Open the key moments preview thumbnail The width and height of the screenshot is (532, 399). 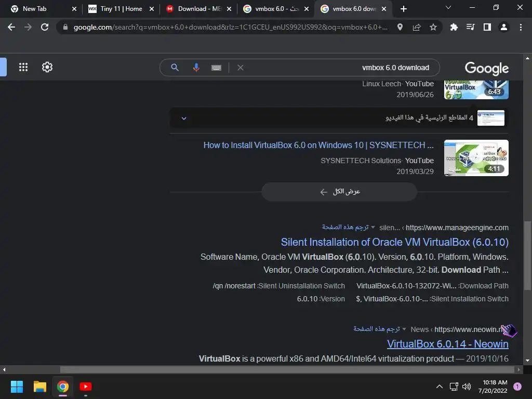pyautogui.click(x=490, y=118)
